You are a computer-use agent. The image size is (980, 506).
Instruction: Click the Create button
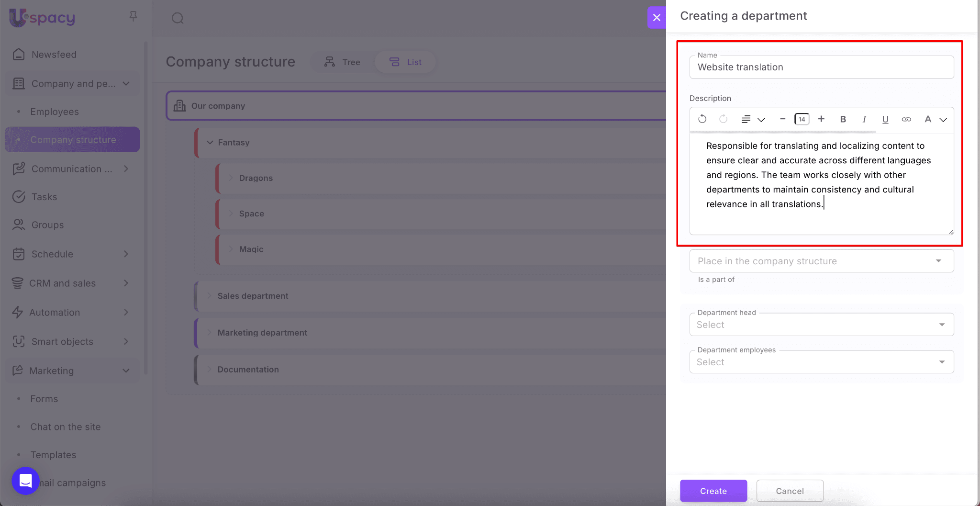(x=713, y=491)
